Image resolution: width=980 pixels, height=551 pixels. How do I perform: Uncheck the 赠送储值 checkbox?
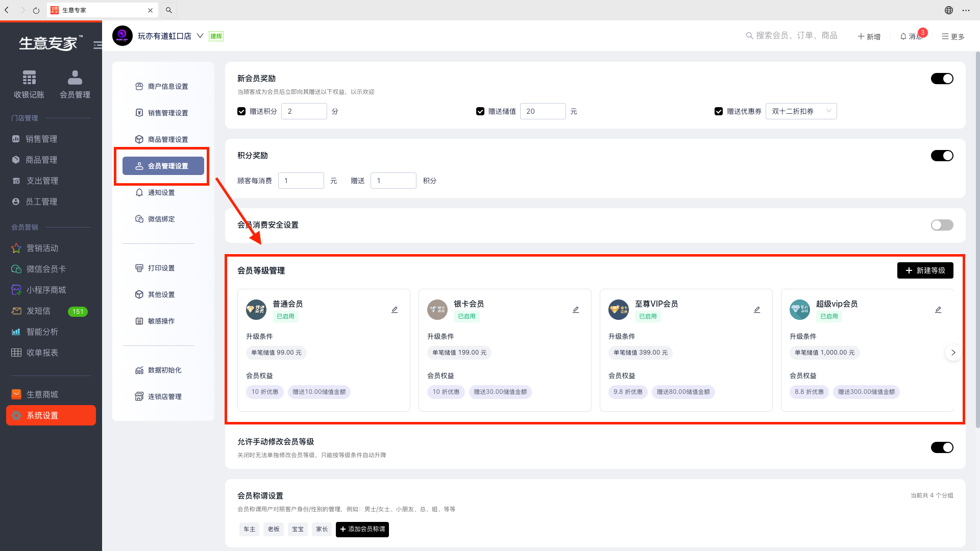pyautogui.click(x=480, y=111)
